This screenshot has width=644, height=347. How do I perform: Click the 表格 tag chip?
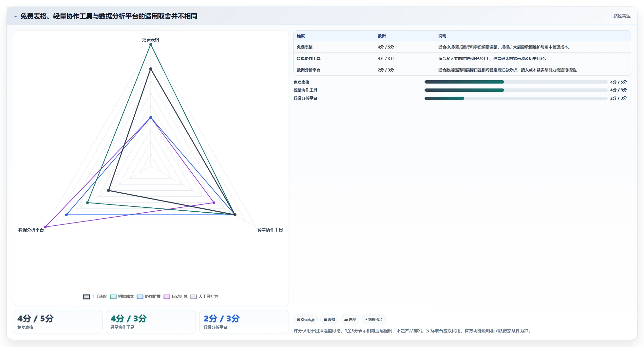point(329,319)
